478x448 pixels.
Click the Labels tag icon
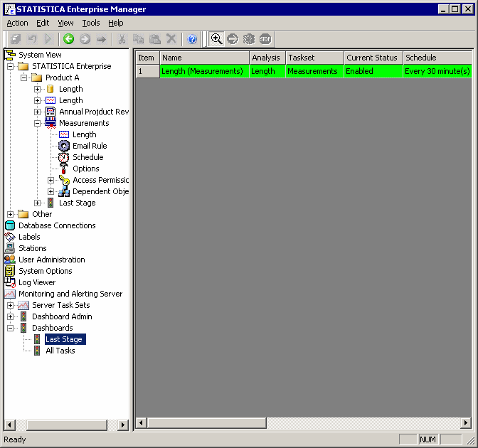click(10, 237)
